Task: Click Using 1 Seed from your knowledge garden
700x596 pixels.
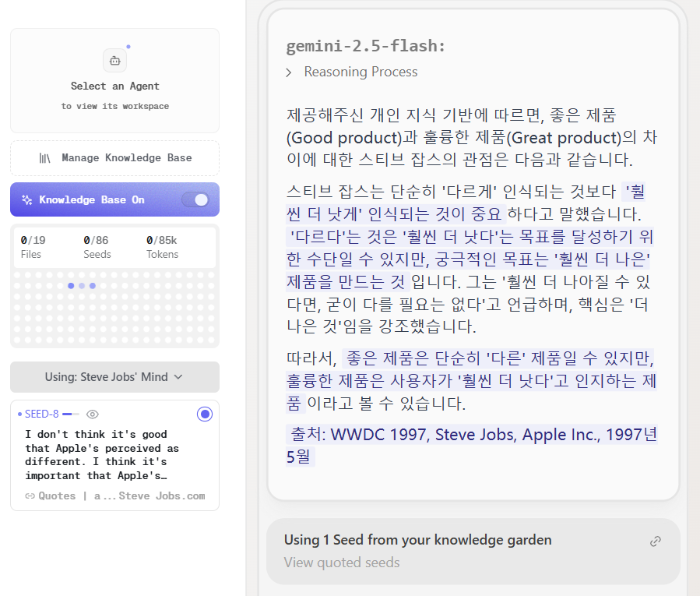Action: pyautogui.click(x=418, y=540)
